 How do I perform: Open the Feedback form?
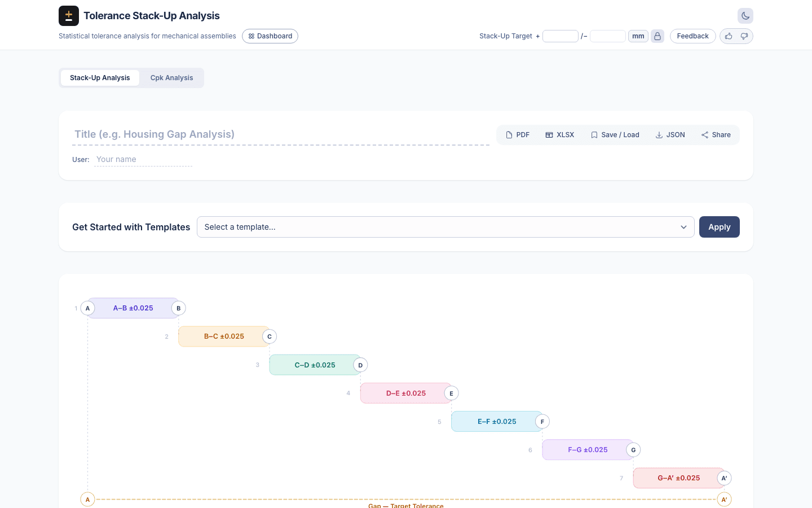pyautogui.click(x=692, y=36)
